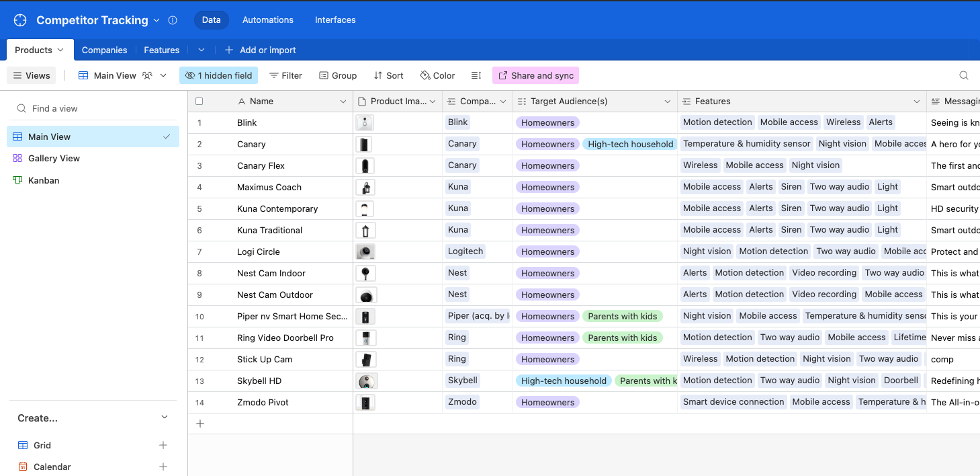Viewport: 980px width, 476px height.
Task: Open Target Audience(s) column dropdown
Action: click(668, 102)
